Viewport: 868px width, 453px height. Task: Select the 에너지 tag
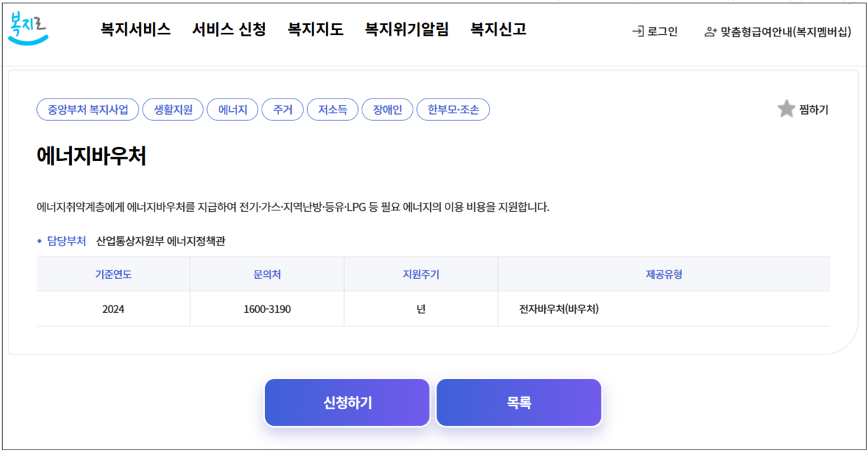(x=232, y=109)
